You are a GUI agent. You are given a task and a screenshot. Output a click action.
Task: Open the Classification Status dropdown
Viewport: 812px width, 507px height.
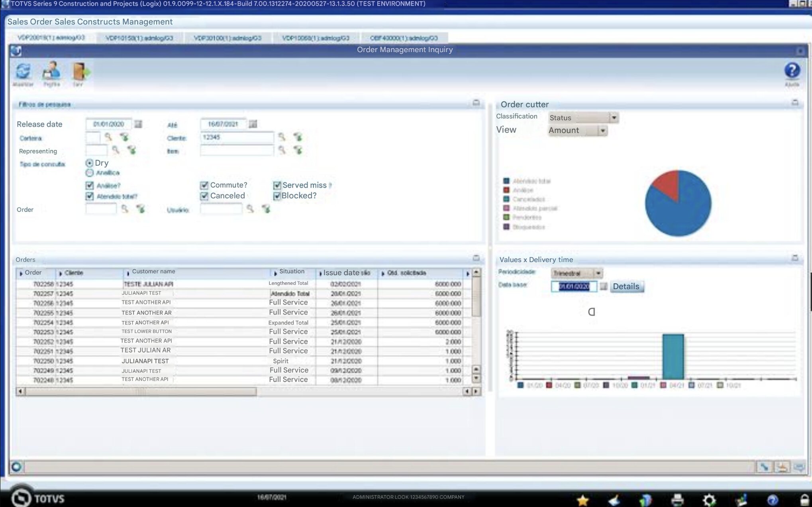[x=614, y=117]
